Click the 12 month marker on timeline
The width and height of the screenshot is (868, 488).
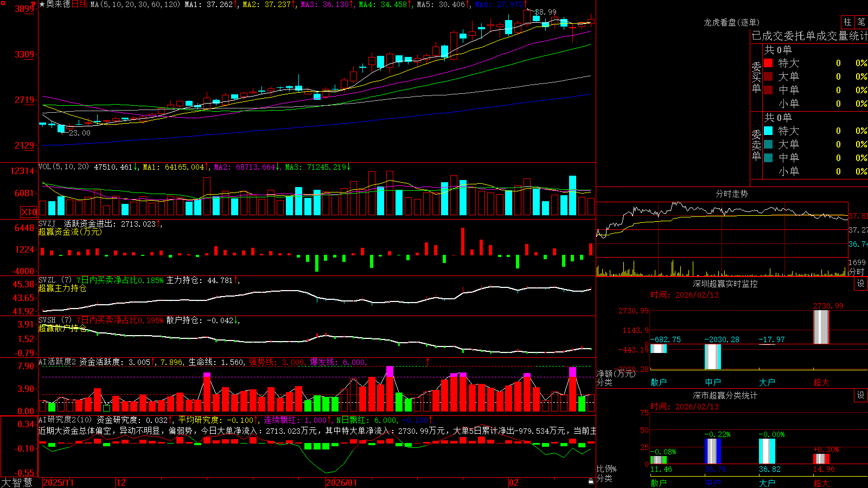click(x=122, y=483)
